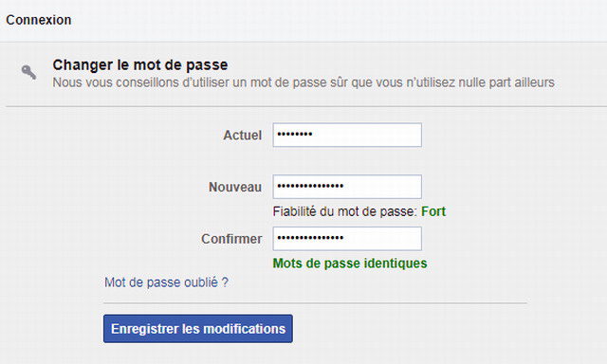
Task: Click the Mots de passe identiques message
Action: click(x=350, y=264)
